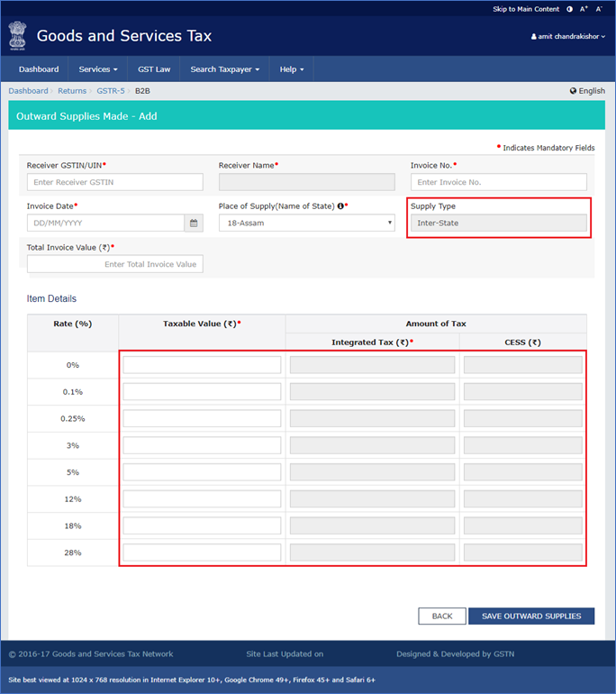Focus the Invoice No. input field
Viewport: 616px width, 694px height.
point(499,182)
